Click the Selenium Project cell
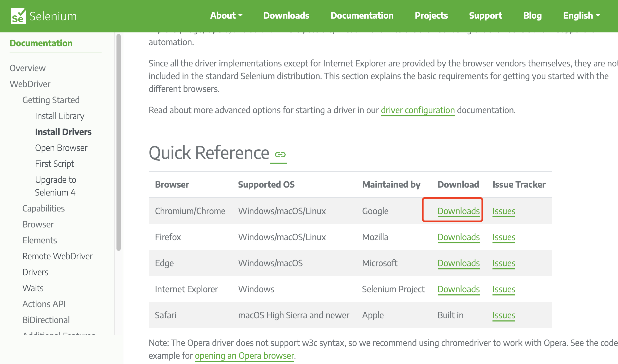 [393, 289]
